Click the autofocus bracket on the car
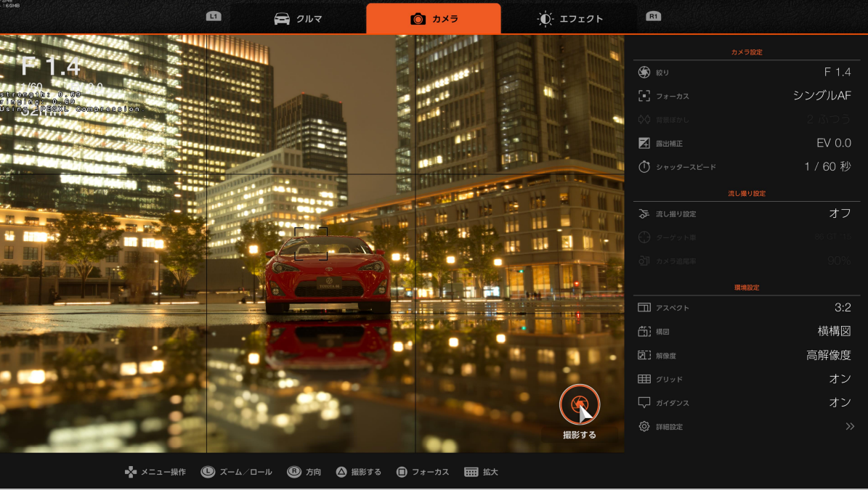The height and width of the screenshot is (490, 868). click(311, 243)
